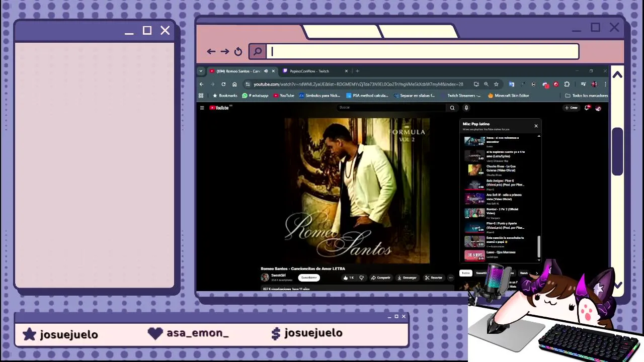
Task: Open Todos los marcadores folder
Action: click(586, 96)
